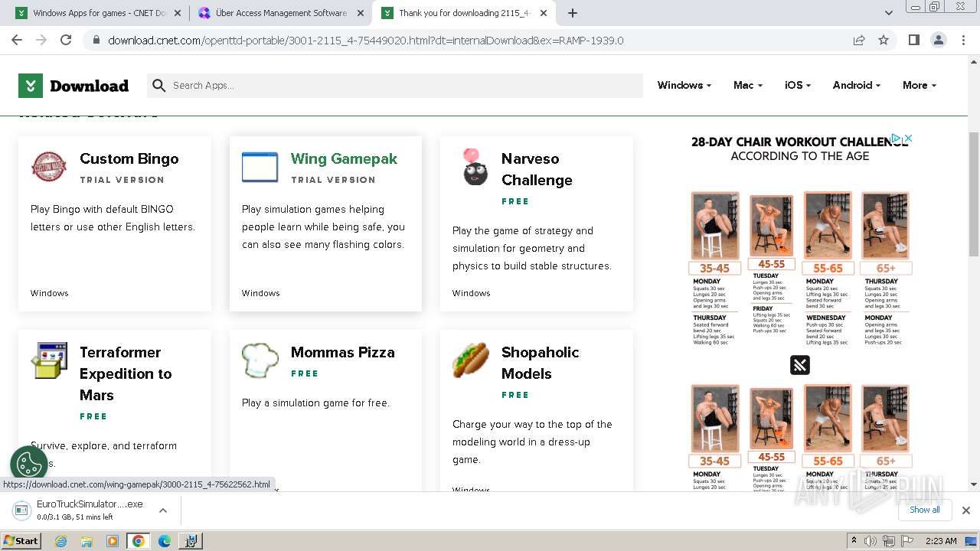Click the Custom Bingo app icon

tap(49, 166)
